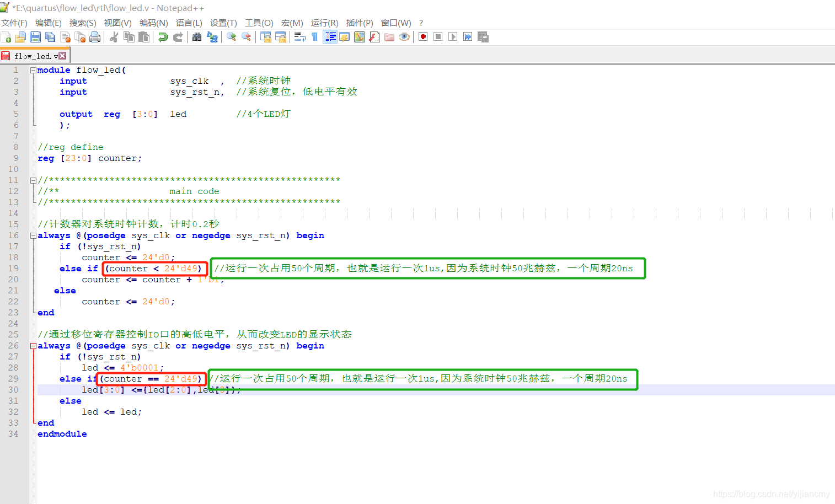835x504 pixels.
Task: Open the 编码(N) menu
Action: click(153, 23)
